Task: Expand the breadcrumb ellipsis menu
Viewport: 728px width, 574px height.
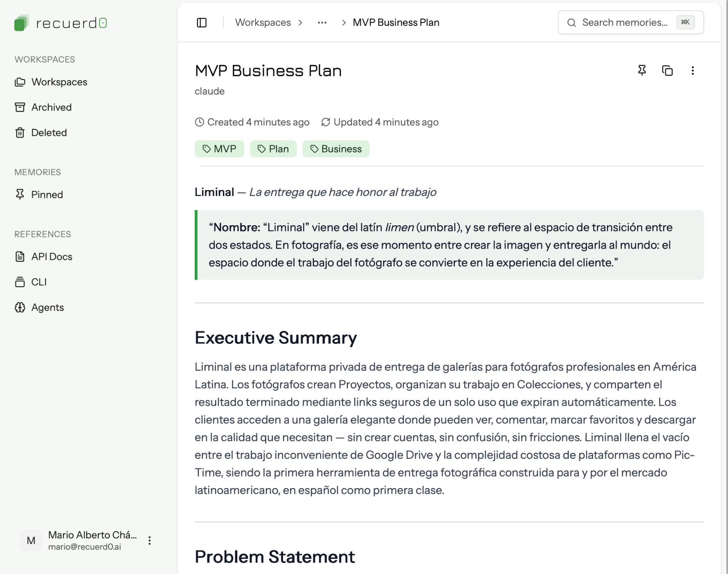Action: pyautogui.click(x=322, y=23)
